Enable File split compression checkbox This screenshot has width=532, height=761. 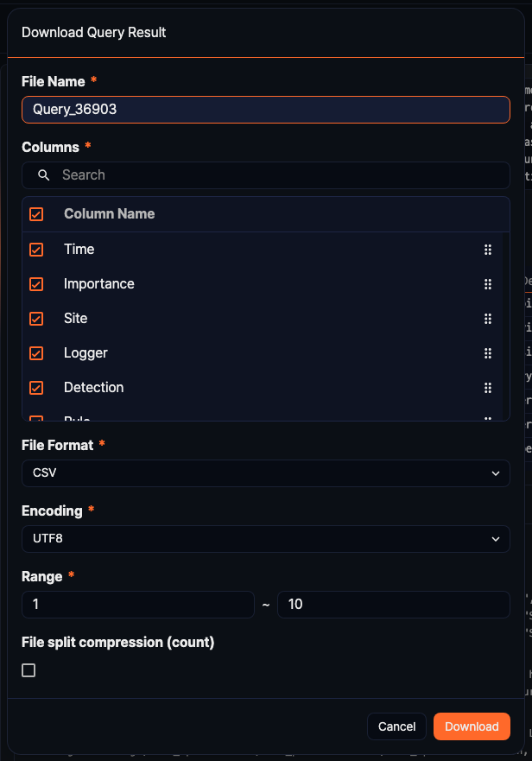pyautogui.click(x=28, y=669)
